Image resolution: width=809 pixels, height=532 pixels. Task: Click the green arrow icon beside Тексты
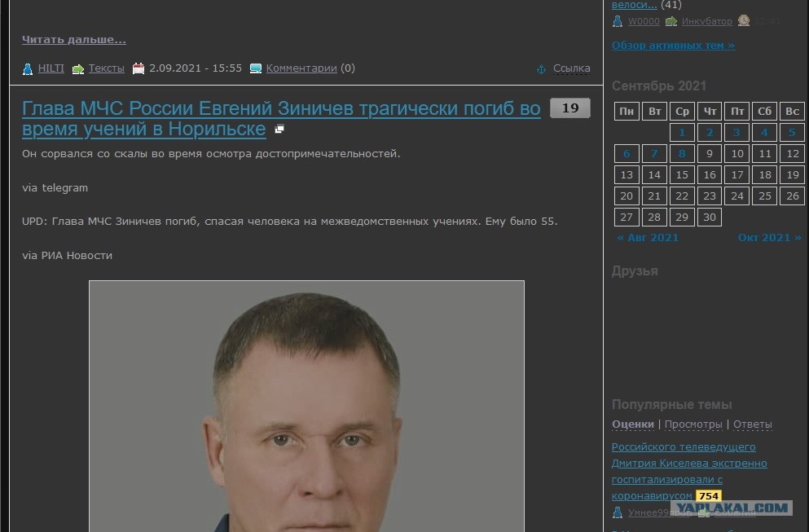pos(78,69)
